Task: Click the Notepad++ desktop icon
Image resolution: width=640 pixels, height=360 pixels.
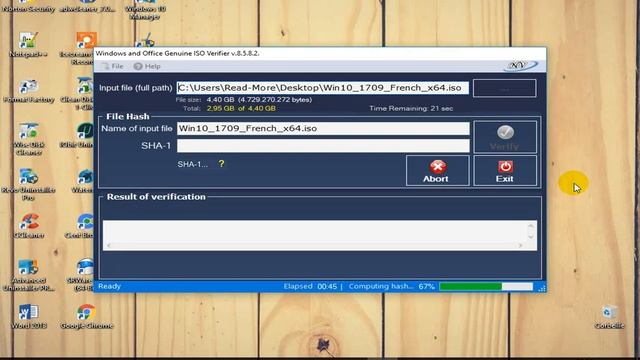Action: [28, 45]
